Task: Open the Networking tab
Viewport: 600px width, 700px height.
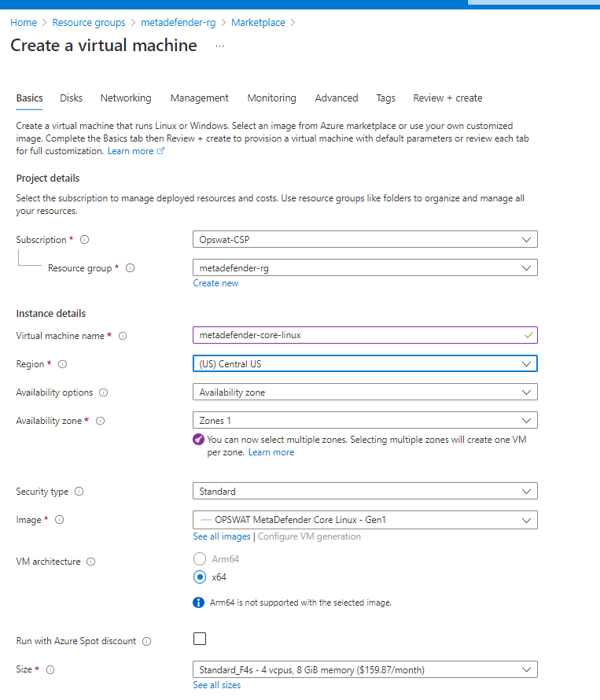Action: click(126, 98)
